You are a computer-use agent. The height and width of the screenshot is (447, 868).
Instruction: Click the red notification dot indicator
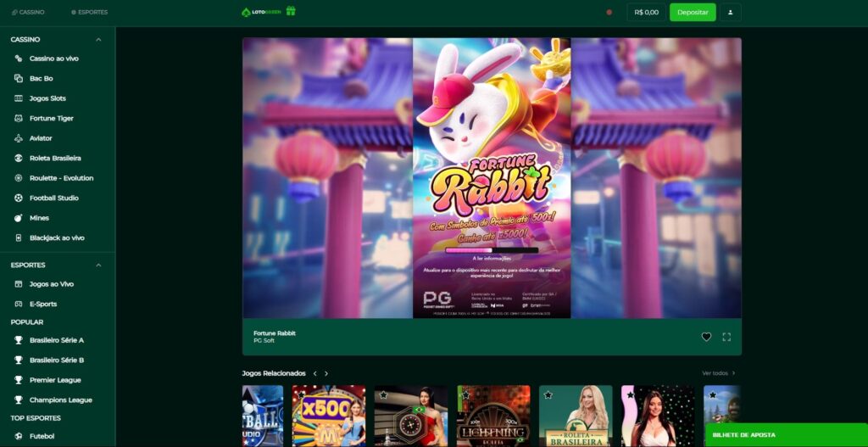(x=609, y=12)
